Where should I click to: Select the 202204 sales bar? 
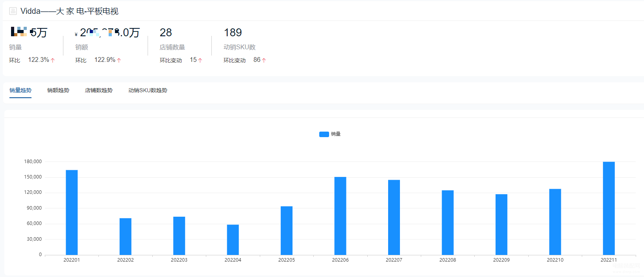coord(233,240)
